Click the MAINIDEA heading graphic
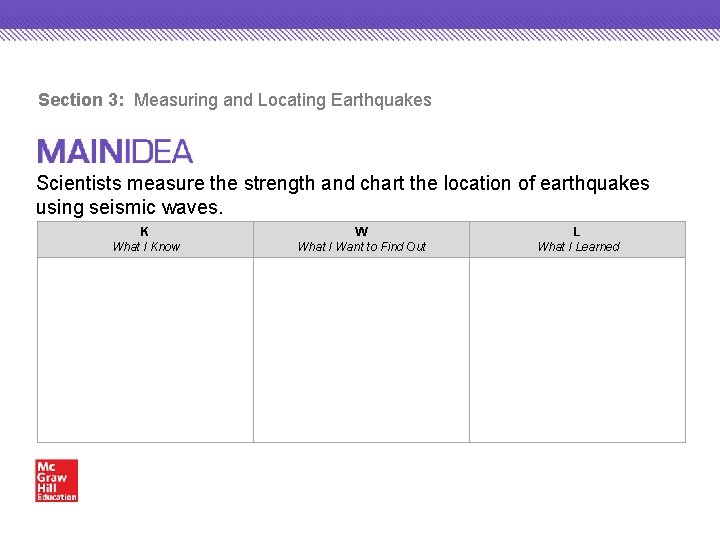 [115, 152]
